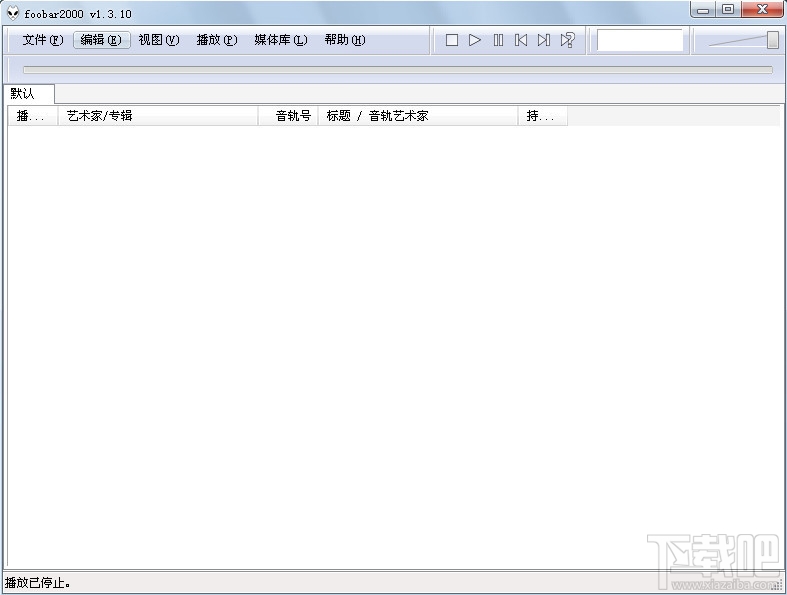Sort by the 艺术家/专辑 column header
The width and height of the screenshot is (787, 595).
[x=158, y=116]
